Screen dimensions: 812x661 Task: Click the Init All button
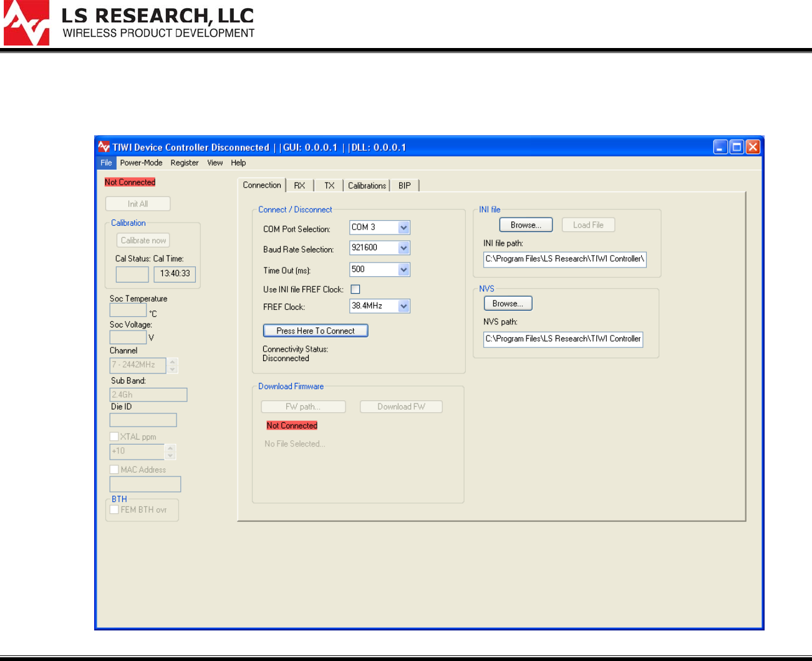[138, 204]
